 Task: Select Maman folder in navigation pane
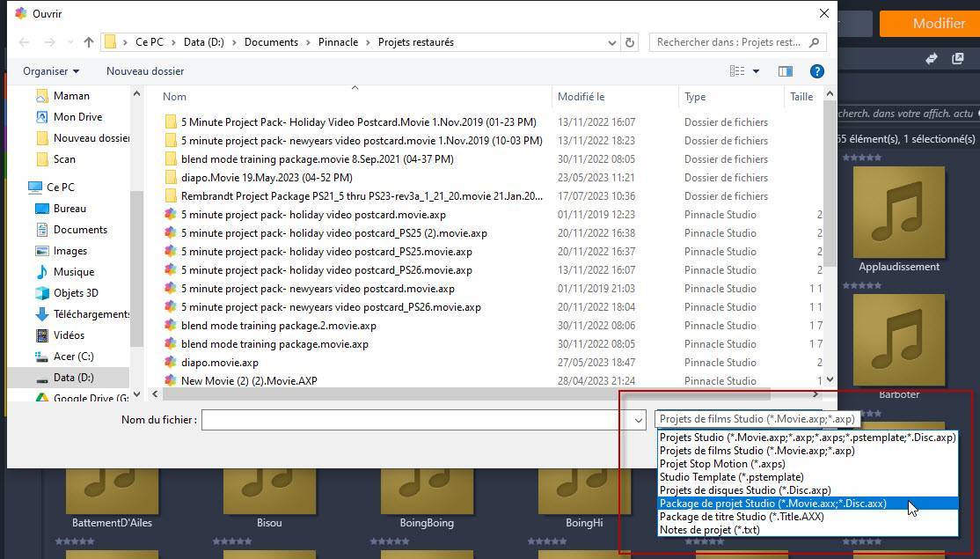click(x=71, y=96)
